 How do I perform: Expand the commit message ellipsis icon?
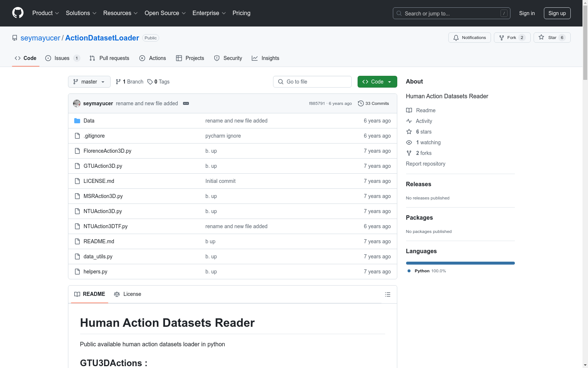[186, 103]
